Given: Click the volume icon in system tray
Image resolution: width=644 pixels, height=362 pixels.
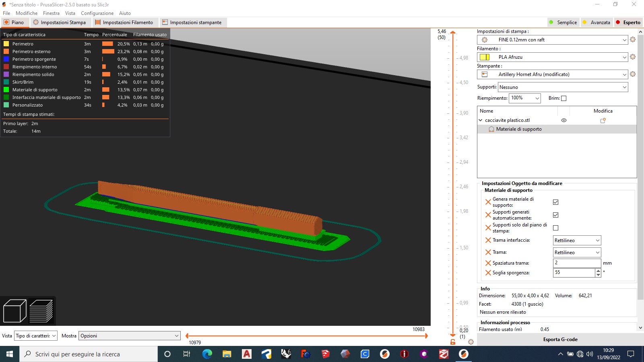Looking at the screenshot, I should [590, 354].
